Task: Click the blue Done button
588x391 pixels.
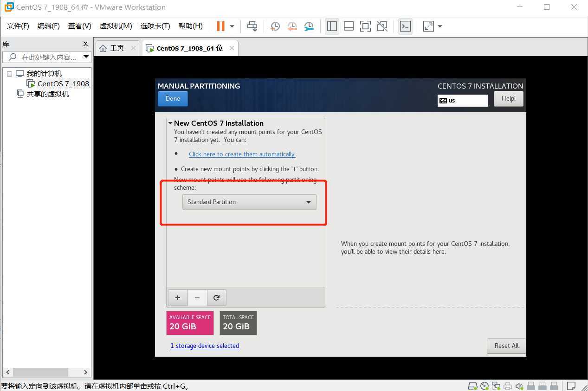Action: click(x=173, y=98)
